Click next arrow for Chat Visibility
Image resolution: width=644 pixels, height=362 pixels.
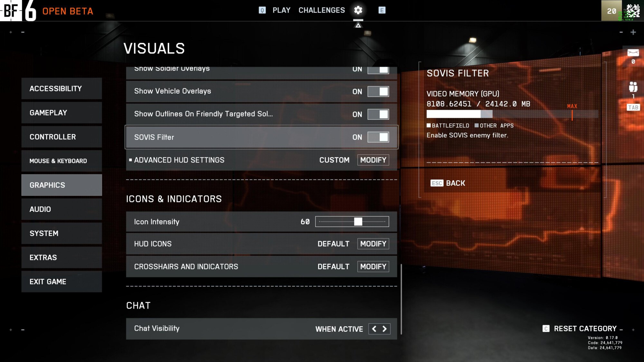[x=385, y=329]
